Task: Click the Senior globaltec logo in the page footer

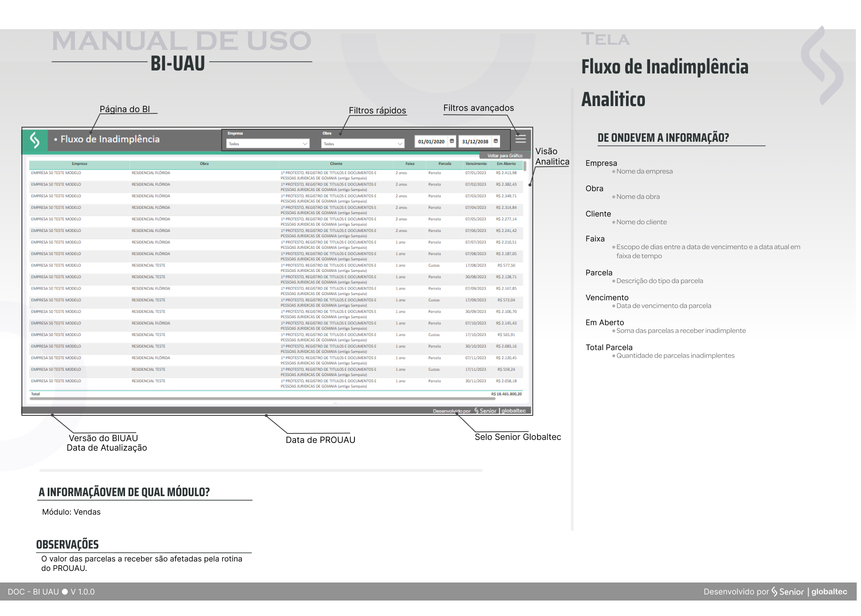Action: coord(809,592)
